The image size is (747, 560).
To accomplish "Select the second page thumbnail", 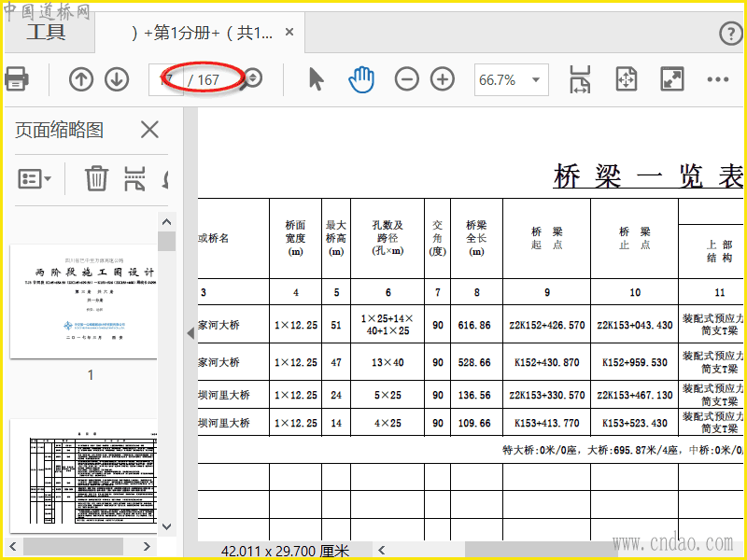I will click(84, 476).
